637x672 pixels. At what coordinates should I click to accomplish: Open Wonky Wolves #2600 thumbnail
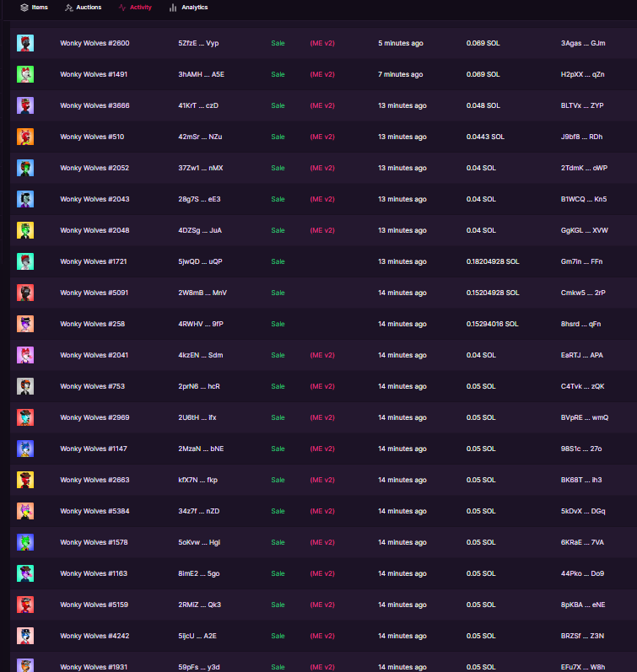coord(25,43)
